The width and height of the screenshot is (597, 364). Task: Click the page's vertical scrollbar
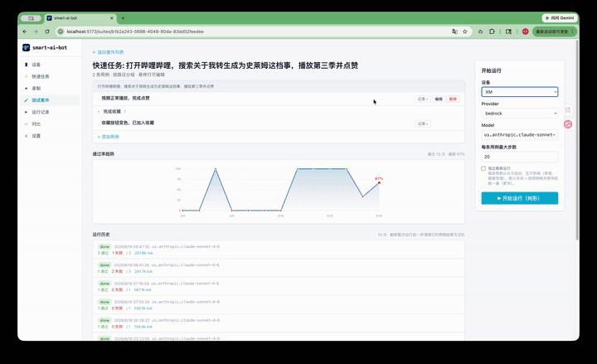(x=577, y=141)
